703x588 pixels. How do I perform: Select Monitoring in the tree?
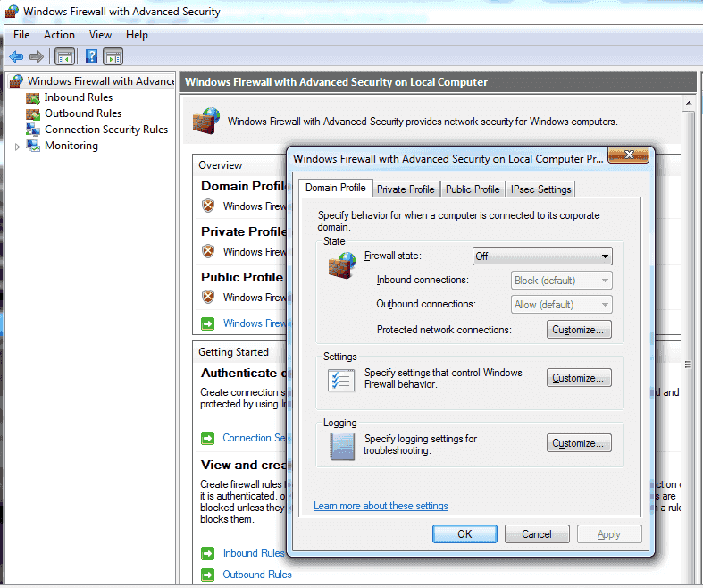[71, 146]
